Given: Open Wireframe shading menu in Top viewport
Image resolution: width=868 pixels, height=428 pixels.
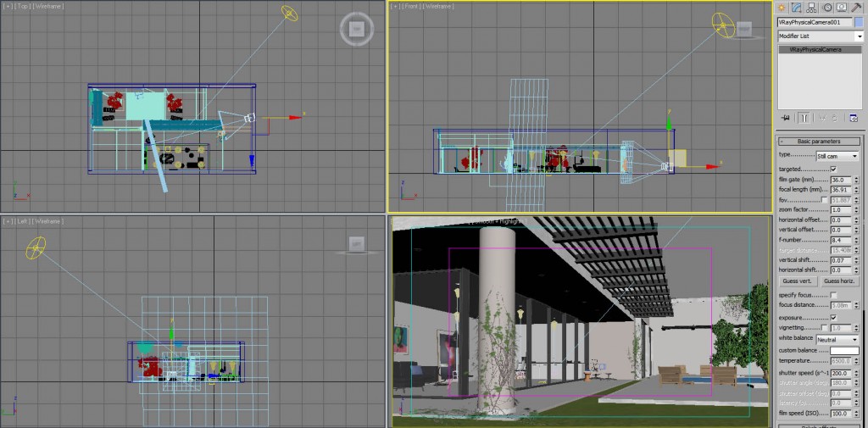Looking at the screenshot, I should [48, 6].
